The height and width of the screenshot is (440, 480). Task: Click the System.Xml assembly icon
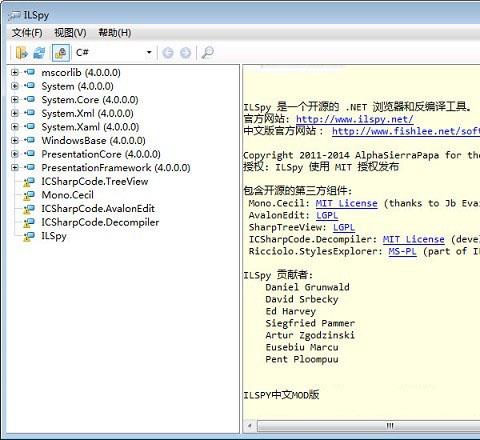click(29, 113)
